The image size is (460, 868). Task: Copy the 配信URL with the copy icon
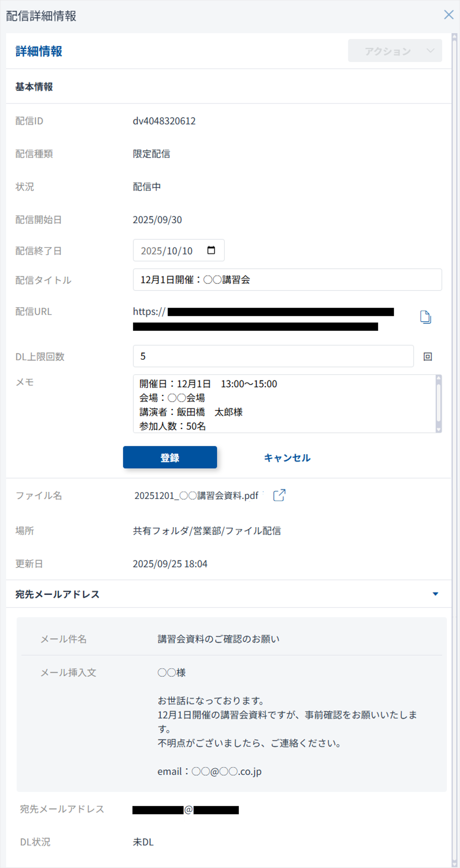point(426,317)
